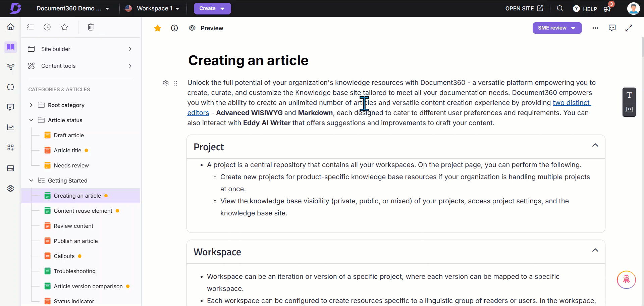Open the Drive storage icon
The width and height of the screenshot is (644, 306).
pos(11,168)
